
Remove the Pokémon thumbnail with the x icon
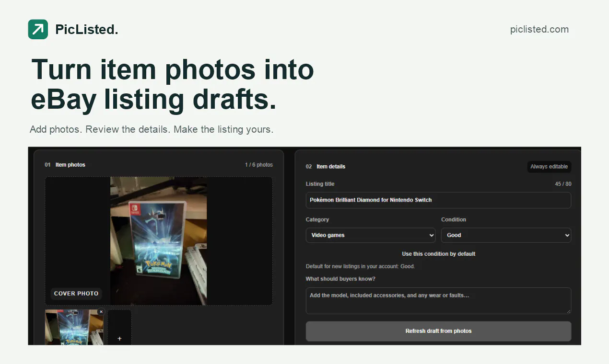(101, 311)
